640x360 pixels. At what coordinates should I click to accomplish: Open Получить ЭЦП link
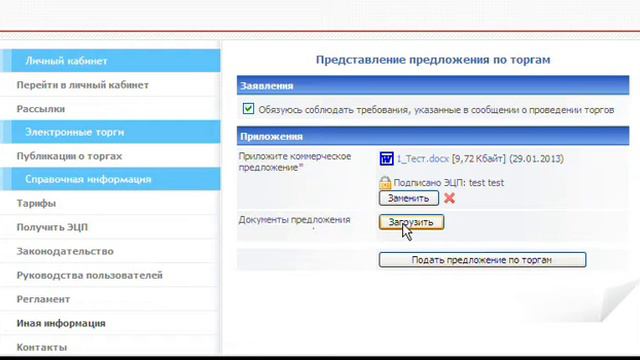point(52,227)
